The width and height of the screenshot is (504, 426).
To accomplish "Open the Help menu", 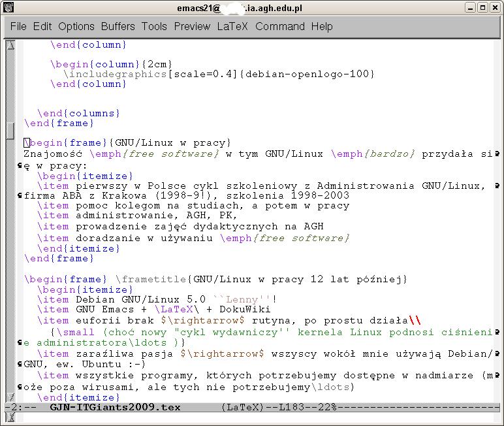I will point(322,26).
